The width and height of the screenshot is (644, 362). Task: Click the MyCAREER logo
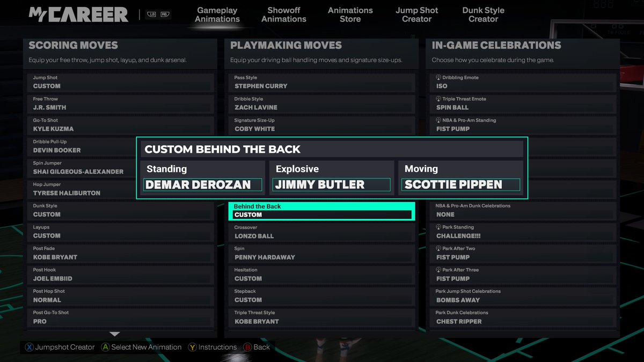pos(78,14)
